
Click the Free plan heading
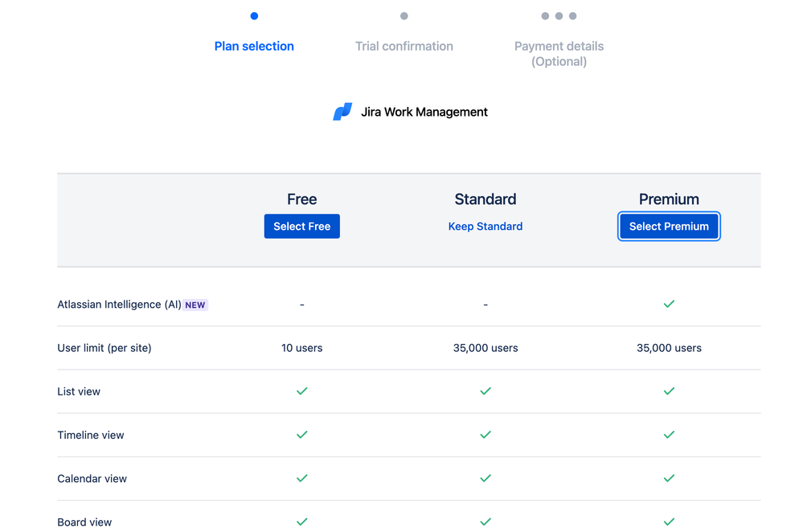point(301,199)
